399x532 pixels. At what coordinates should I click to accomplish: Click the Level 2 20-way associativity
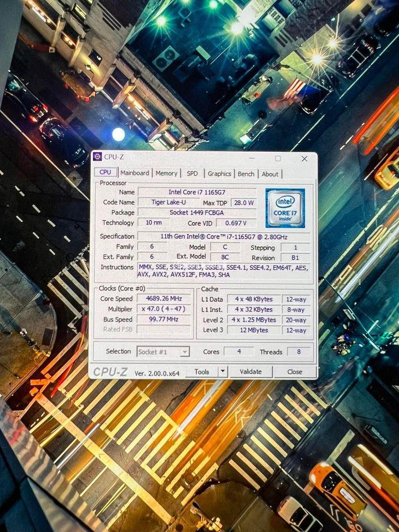tap(296, 320)
